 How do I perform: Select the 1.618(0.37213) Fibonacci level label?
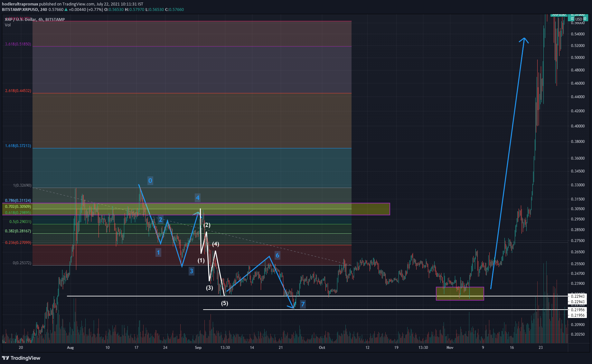18,146
